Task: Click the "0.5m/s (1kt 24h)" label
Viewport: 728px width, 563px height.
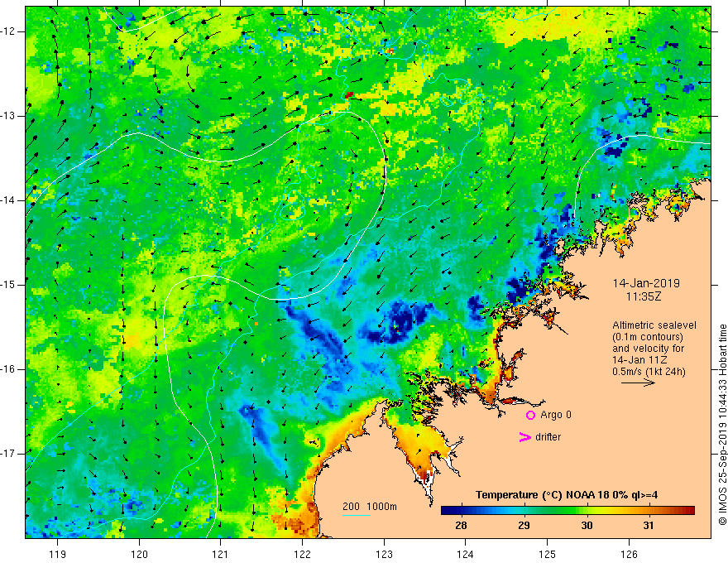Action: 649,372
